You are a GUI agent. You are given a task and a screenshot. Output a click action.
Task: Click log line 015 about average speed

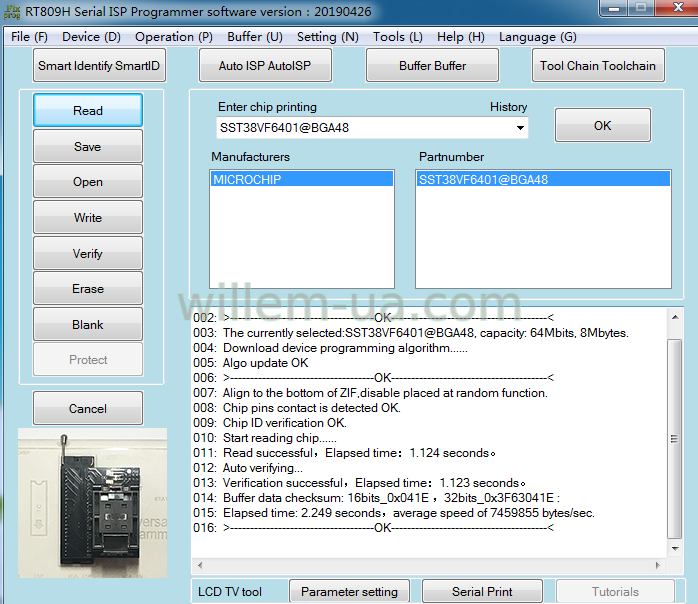pyautogui.click(x=394, y=513)
